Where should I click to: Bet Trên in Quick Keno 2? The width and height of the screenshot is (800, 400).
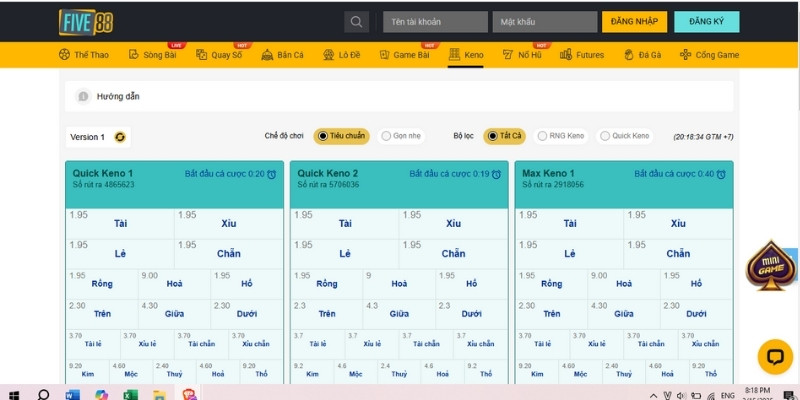pos(327,314)
